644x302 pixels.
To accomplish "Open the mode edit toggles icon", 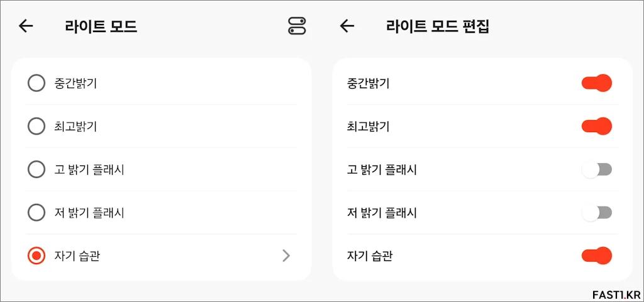I will pos(297,26).
